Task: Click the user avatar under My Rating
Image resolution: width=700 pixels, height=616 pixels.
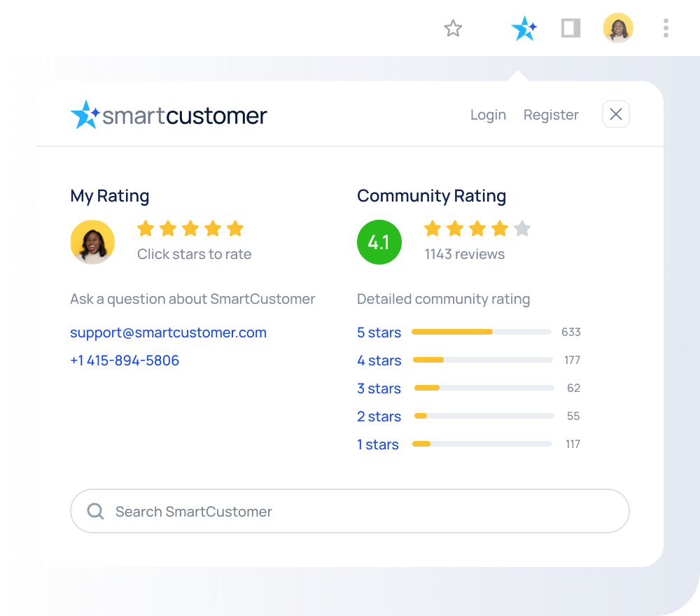Action: 92,242
